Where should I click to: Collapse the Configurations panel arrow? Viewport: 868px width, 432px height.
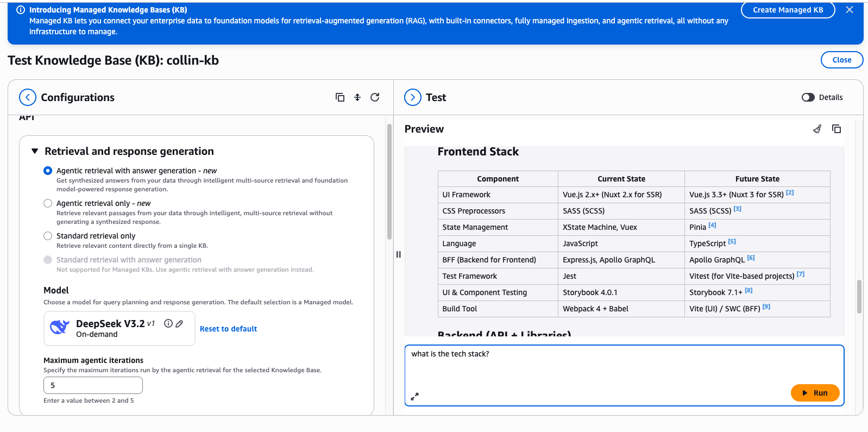28,97
